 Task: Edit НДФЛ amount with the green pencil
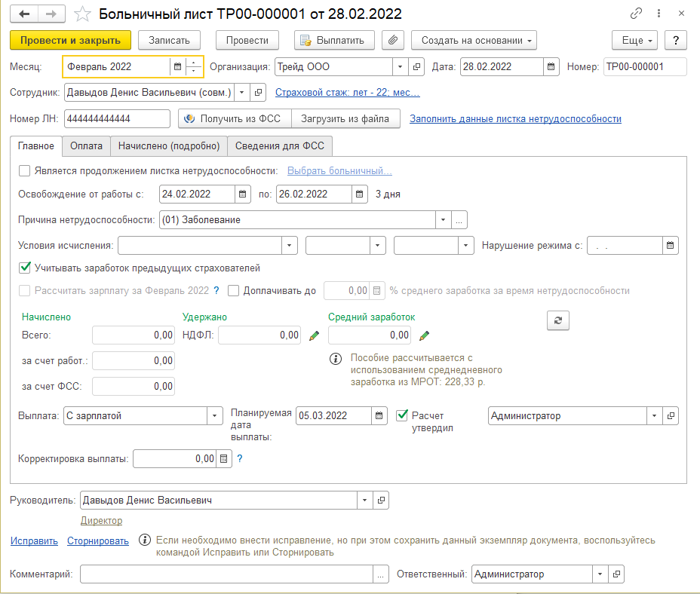(314, 335)
